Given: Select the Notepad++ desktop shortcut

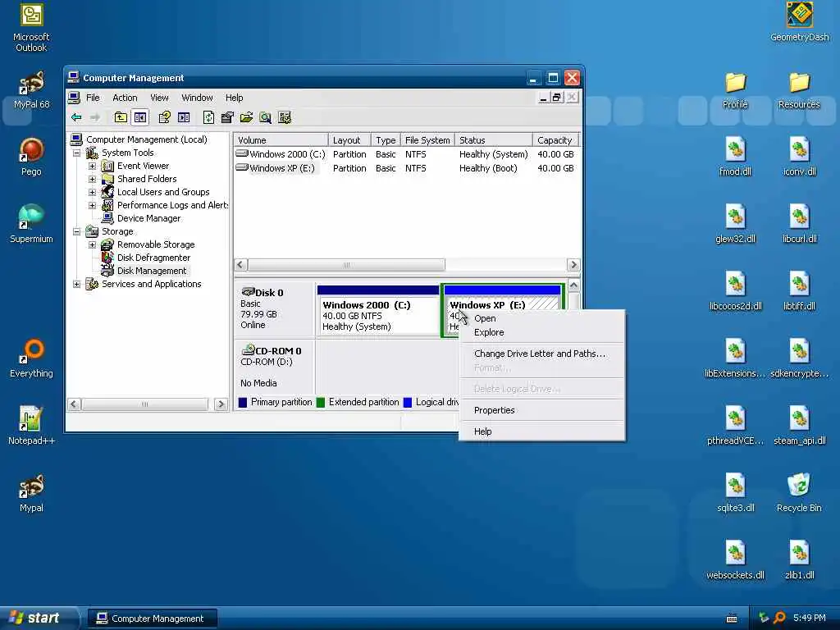Looking at the screenshot, I should point(31,426).
